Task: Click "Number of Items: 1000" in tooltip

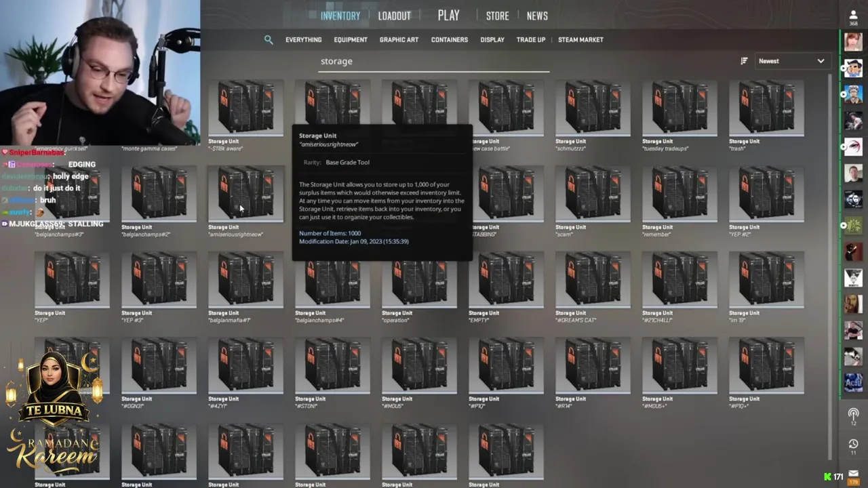Action: point(330,233)
